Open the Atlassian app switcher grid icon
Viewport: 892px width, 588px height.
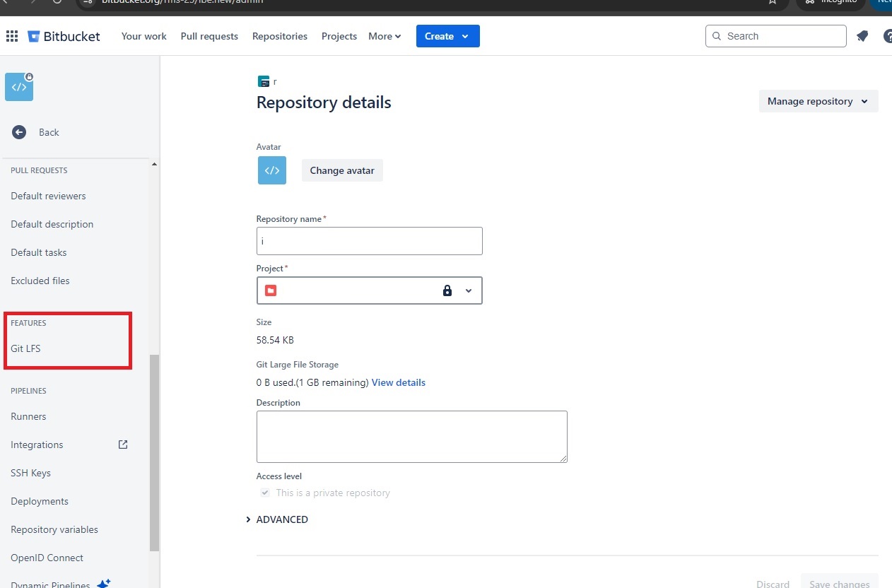(11, 35)
